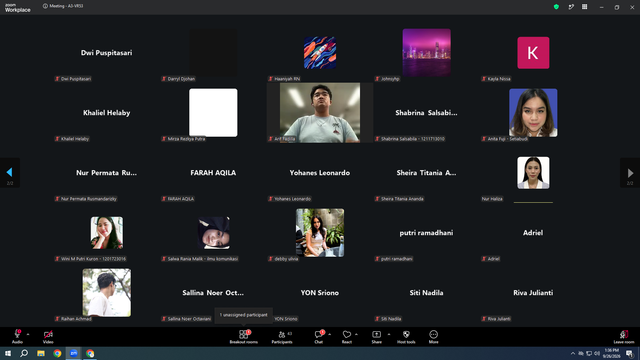
Task: Select Salwa Rania Malik's profile photo
Action: click(x=213, y=233)
